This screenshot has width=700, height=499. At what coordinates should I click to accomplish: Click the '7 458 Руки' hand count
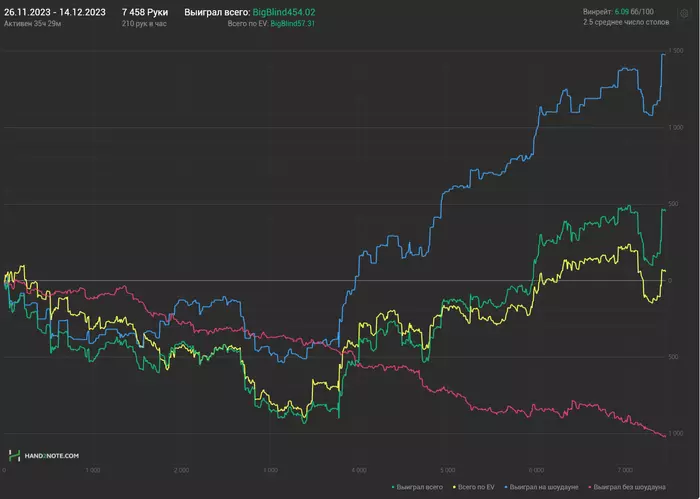[x=144, y=11]
